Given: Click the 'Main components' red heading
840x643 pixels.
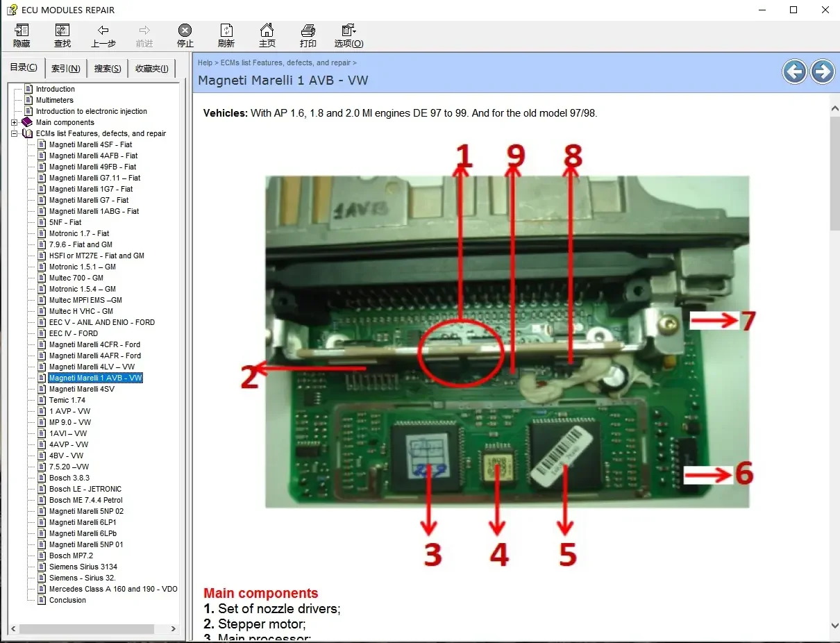Looking at the screenshot, I should [260, 593].
